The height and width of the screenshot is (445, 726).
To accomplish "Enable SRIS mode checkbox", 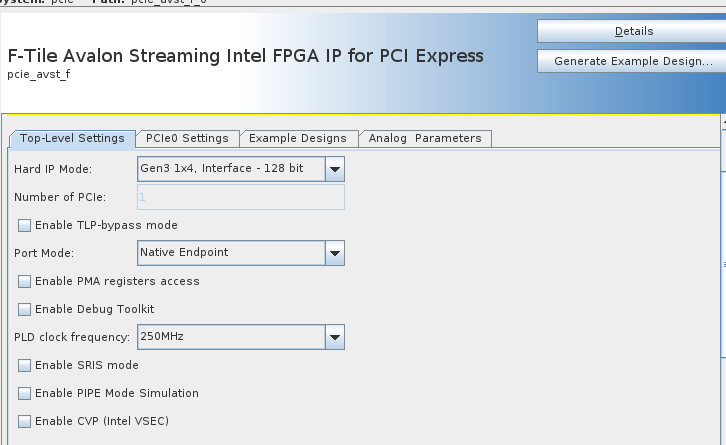I will point(25,365).
